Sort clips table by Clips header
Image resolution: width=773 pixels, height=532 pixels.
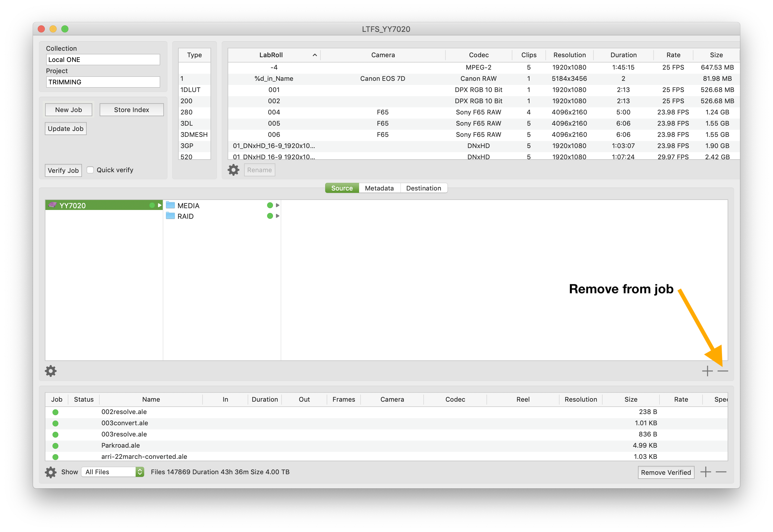click(x=529, y=55)
